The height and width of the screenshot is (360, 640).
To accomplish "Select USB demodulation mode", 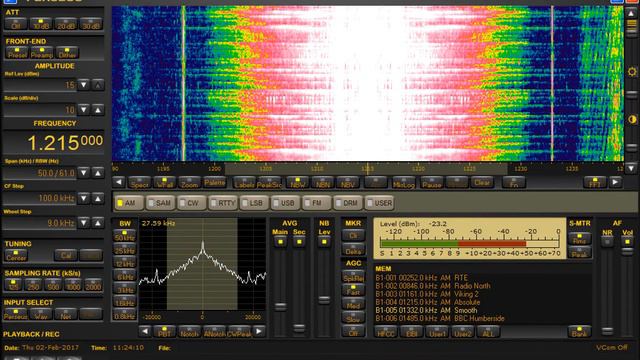I will click(285, 203).
